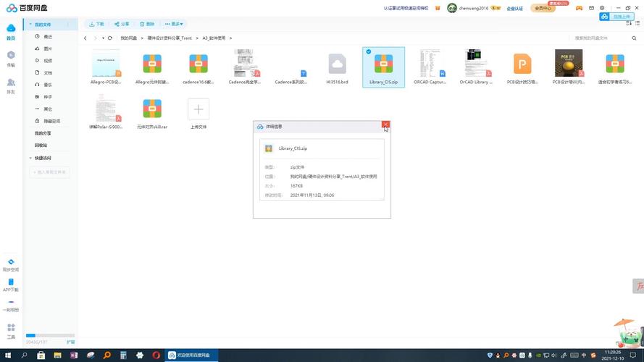Open the 传输 (Transfer) sidebar icon
The height and width of the screenshot is (362, 644).
point(11,57)
